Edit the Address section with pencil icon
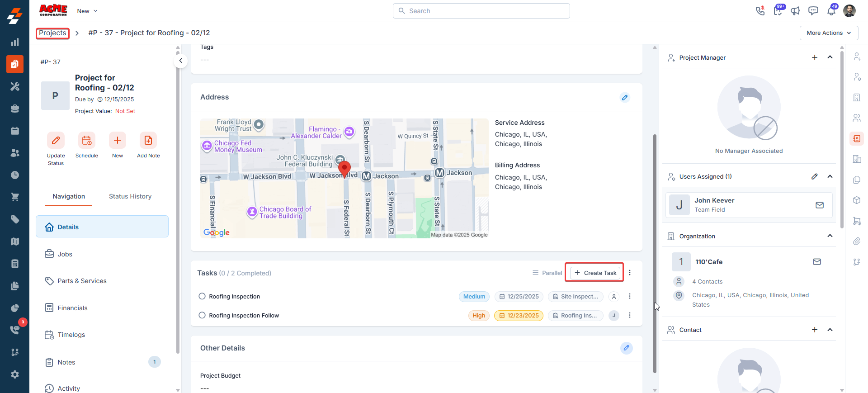The height and width of the screenshot is (393, 868). click(625, 97)
